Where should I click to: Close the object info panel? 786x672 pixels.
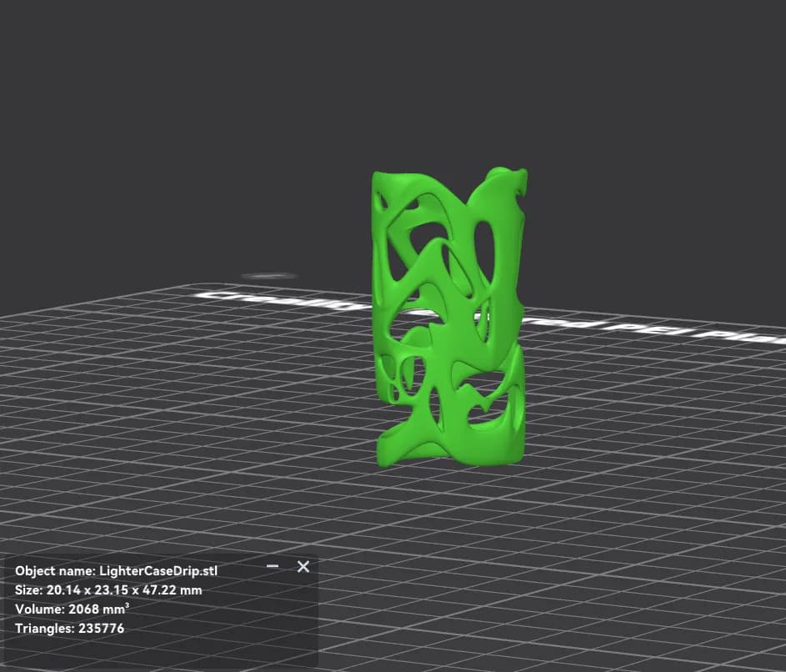(x=303, y=567)
